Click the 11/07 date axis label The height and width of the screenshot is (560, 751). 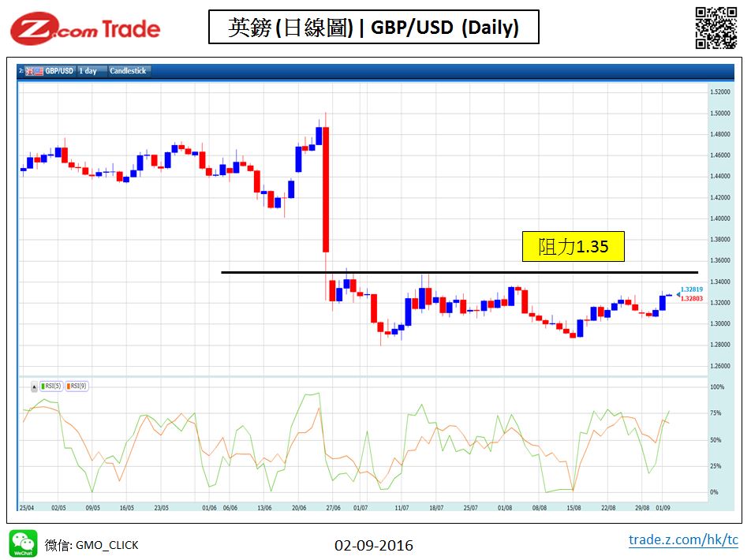pos(402,508)
